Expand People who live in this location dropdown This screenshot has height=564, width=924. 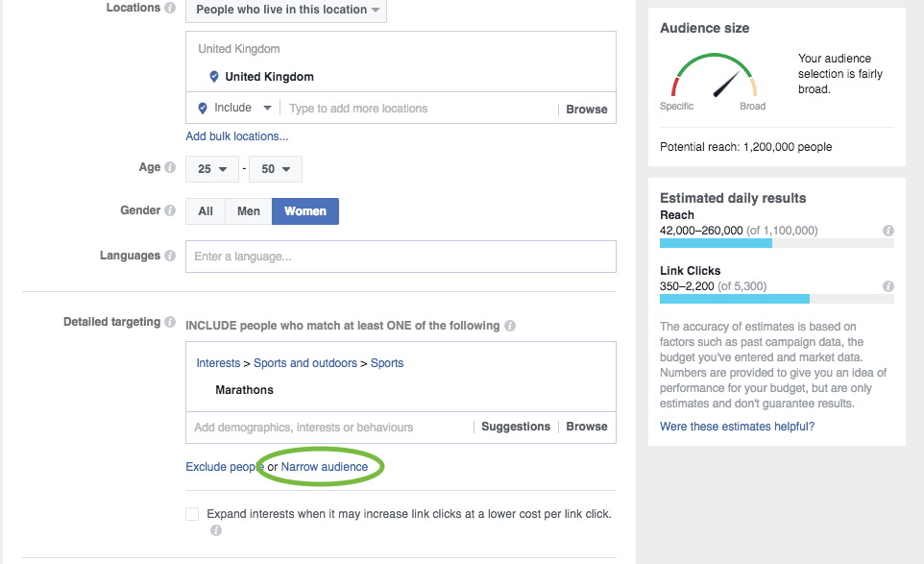click(x=286, y=10)
